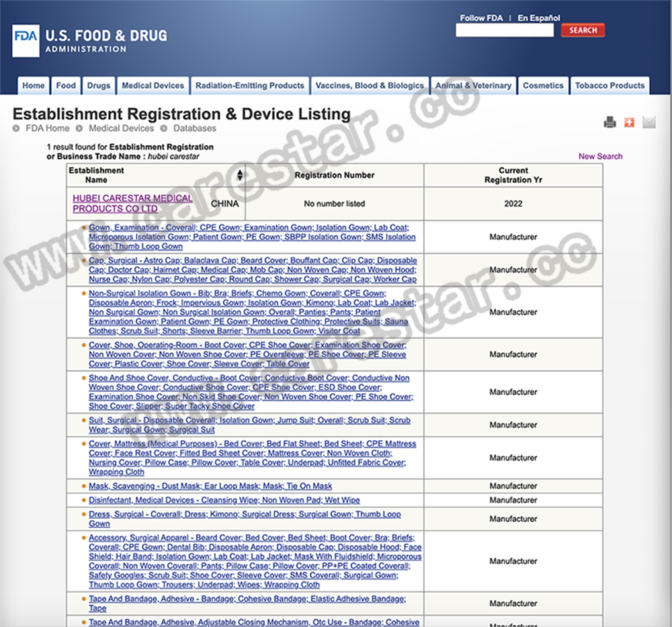Image resolution: width=672 pixels, height=627 pixels.
Task: Go to Medical Devices breadcrumb
Action: coord(121,128)
